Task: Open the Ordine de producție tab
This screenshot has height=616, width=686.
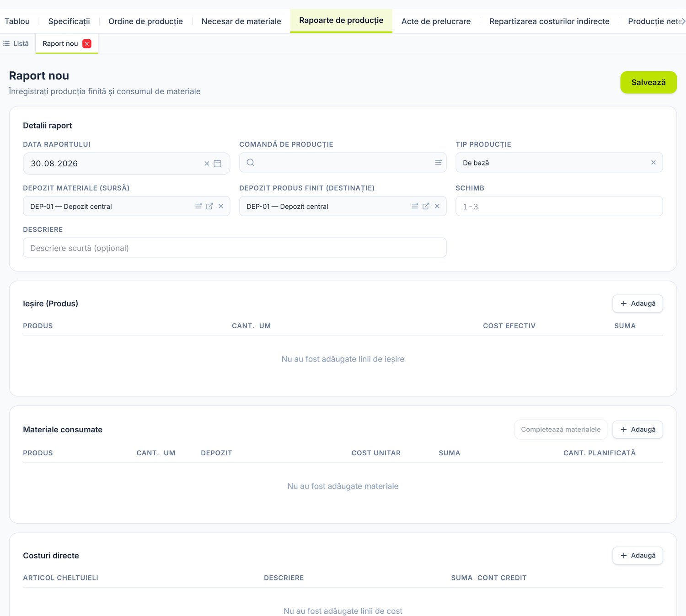Action: (145, 21)
